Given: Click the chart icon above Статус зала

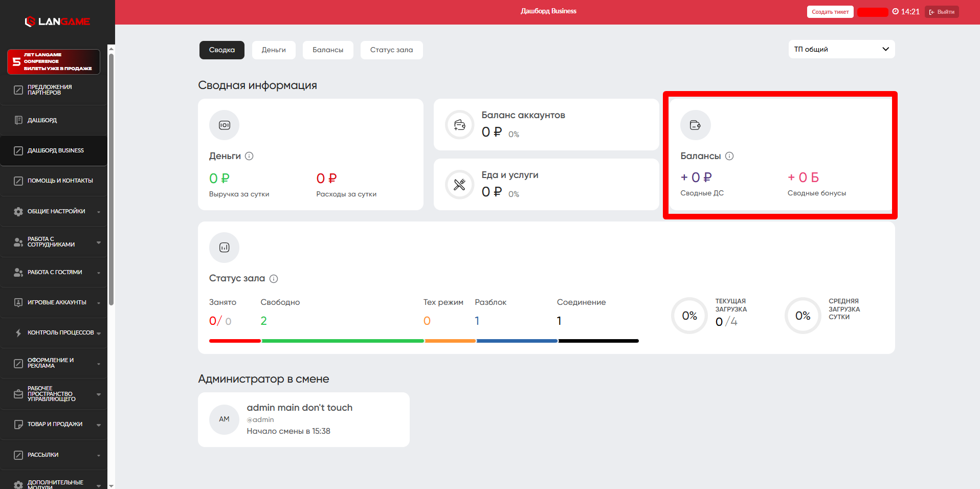Looking at the screenshot, I should (224, 248).
